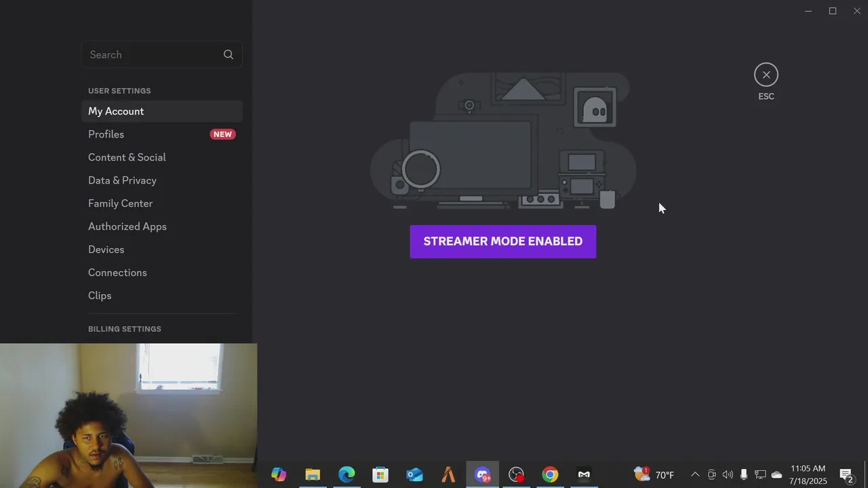Click the webcam overlay video feed
Screen dimensions: 868x488
(x=129, y=415)
